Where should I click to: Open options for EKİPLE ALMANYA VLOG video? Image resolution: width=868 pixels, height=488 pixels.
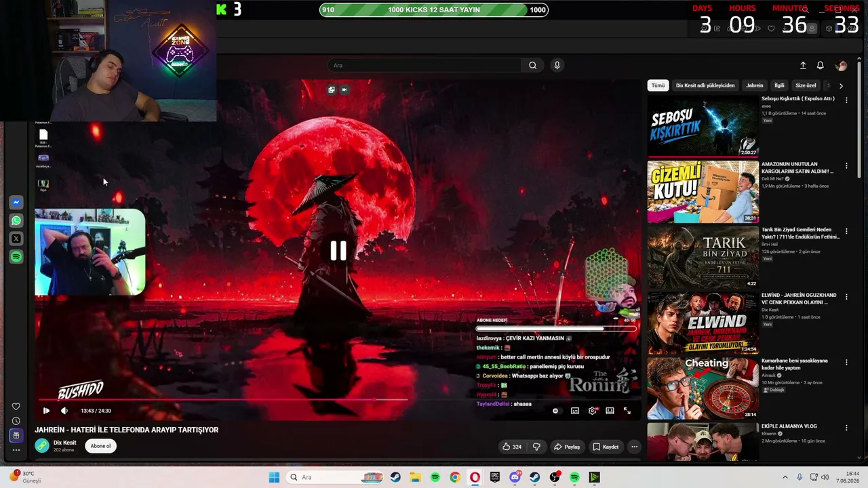point(846,428)
